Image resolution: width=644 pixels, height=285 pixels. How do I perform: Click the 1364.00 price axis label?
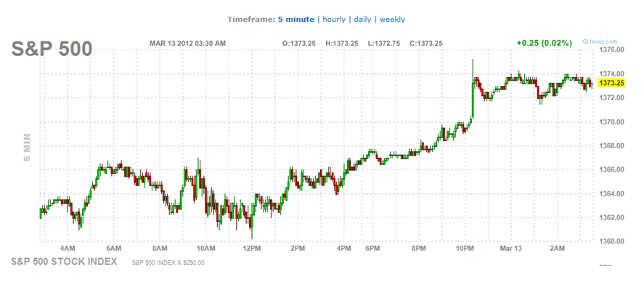tap(612, 193)
